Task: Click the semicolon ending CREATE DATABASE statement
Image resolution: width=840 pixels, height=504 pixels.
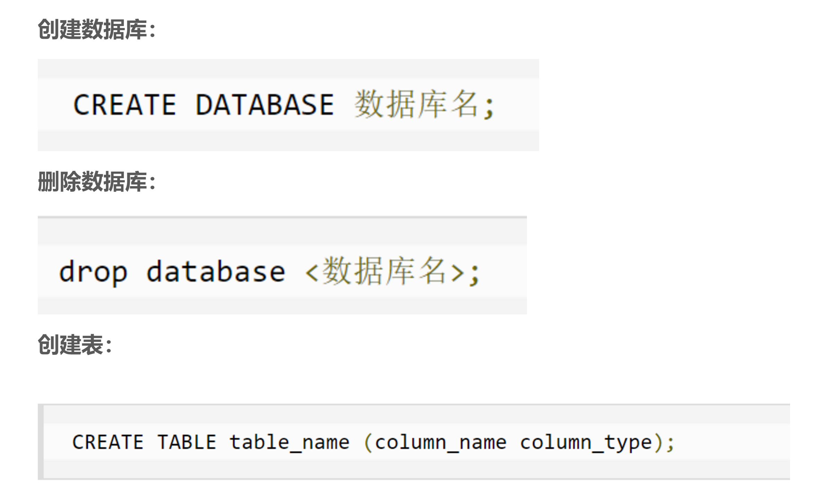Action: pyautogui.click(x=489, y=107)
